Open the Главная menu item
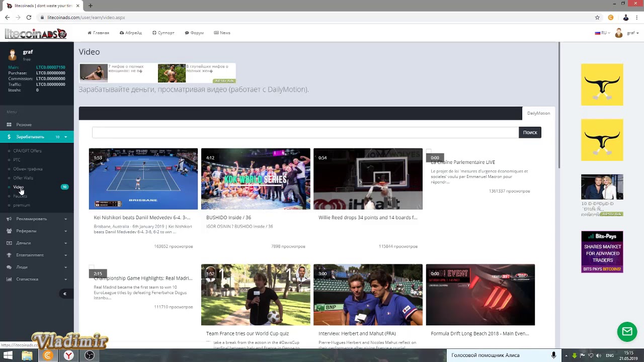This screenshot has width=644, height=362. pyautogui.click(x=98, y=33)
